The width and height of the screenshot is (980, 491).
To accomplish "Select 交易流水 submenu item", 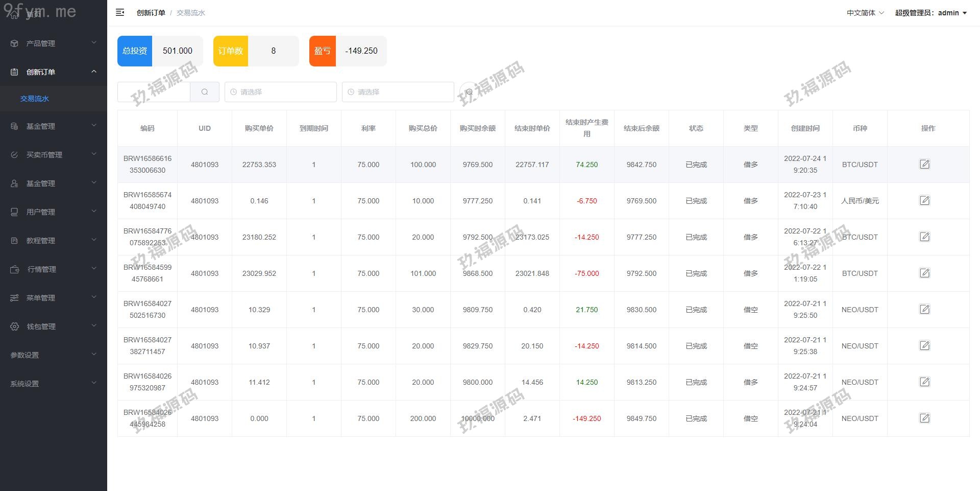I will click(35, 99).
